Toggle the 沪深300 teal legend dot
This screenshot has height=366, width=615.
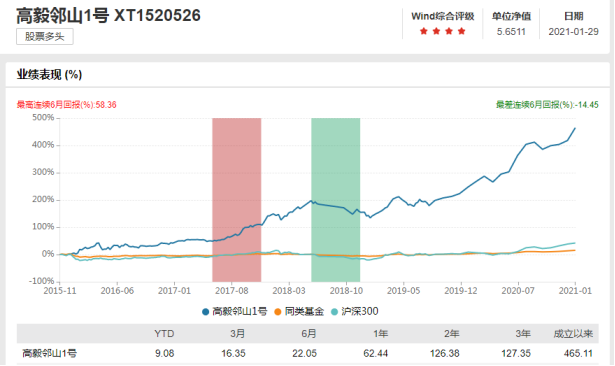click(334, 312)
